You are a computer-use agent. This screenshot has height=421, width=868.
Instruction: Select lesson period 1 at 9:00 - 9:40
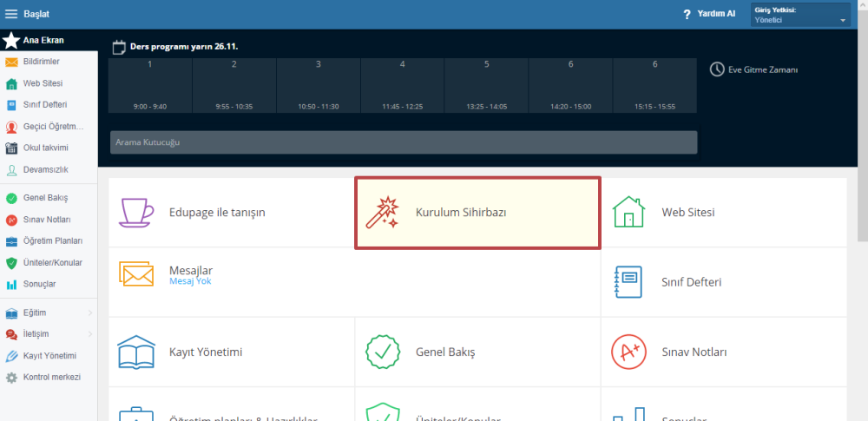tap(150, 85)
